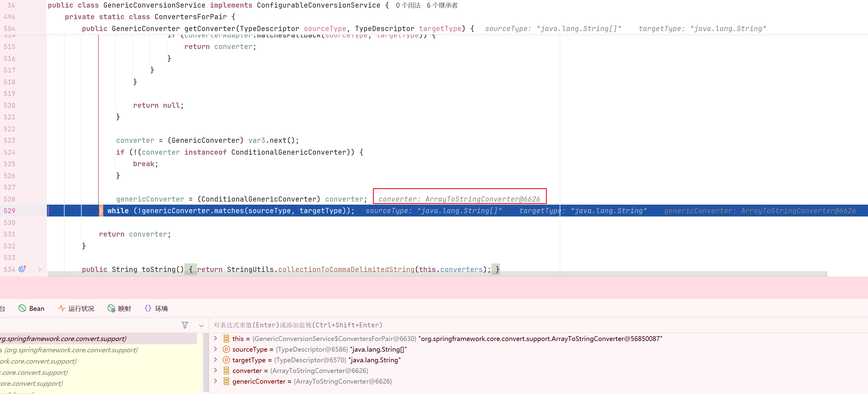868x394 pixels.
Task: Toggle a breakpoint on line 531 gutter
Action: click(x=9, y=234)
